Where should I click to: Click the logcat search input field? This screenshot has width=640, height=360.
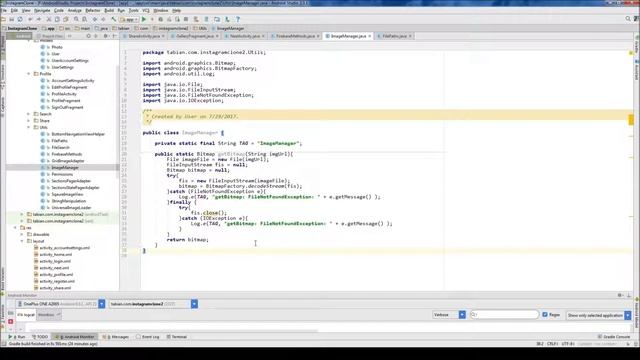click(505, 315)
